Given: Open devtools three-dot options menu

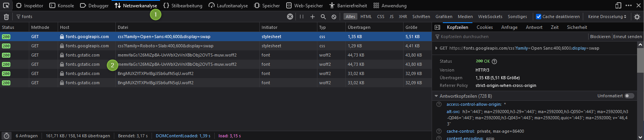Looking at the screenshot, I should click(x=629, y=5).
